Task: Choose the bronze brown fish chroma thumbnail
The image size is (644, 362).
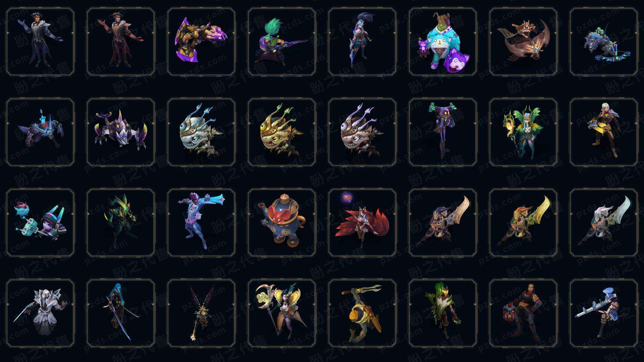Action: (x=362, y=132)
